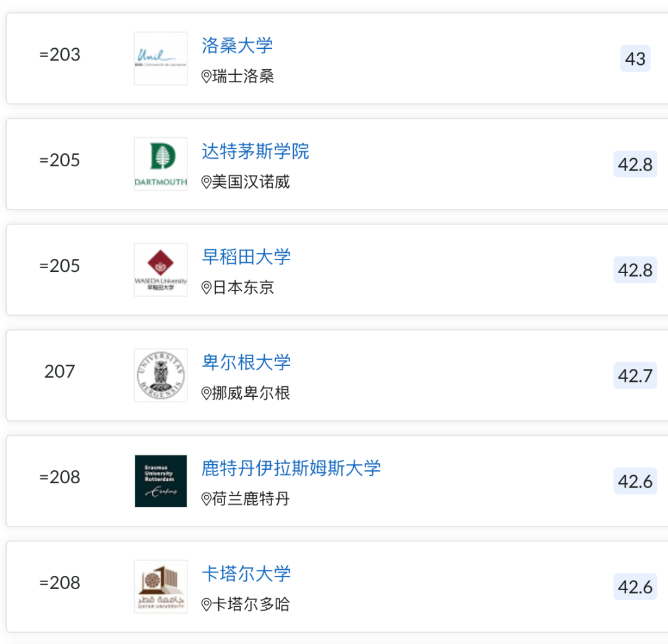The width and height of the screenshot is (668, 644).
Task: Click the University of Lausanne logo
Action: (161, 58)
